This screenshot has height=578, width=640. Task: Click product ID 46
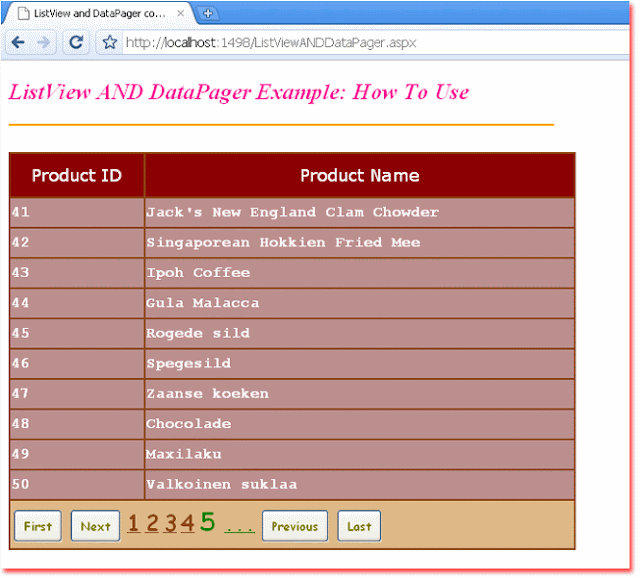pos(77,363)
